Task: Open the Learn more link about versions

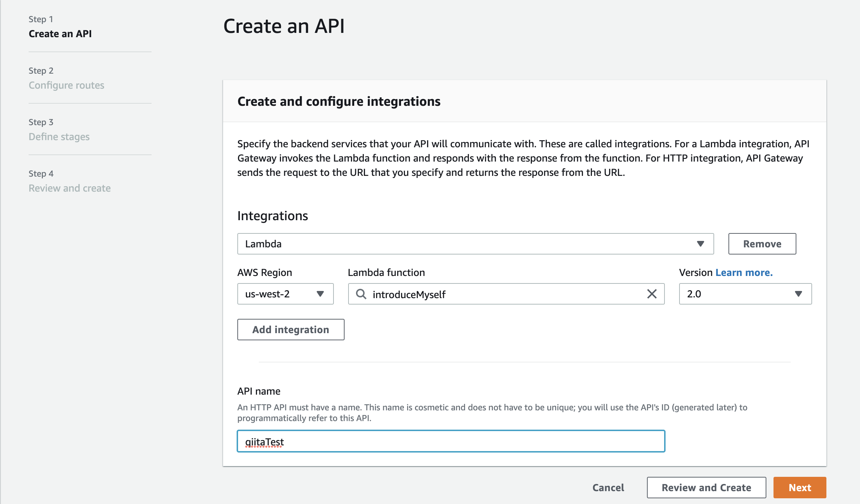Action: (744, 272)
